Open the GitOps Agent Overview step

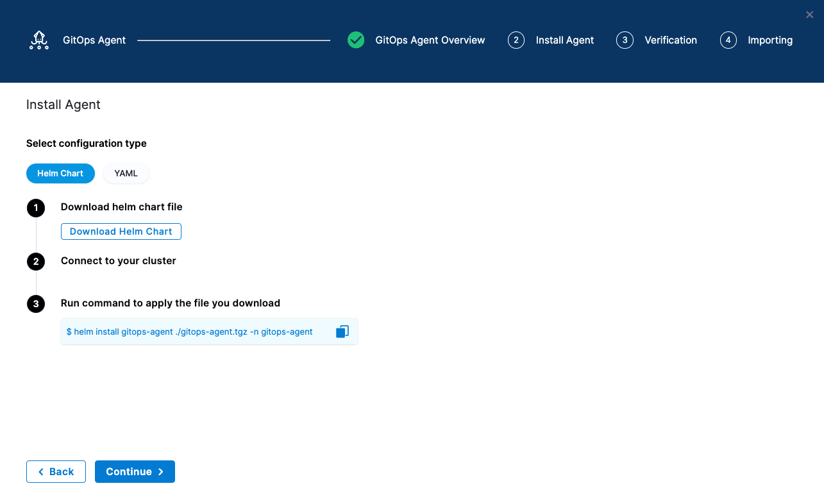tap(430, 40)
